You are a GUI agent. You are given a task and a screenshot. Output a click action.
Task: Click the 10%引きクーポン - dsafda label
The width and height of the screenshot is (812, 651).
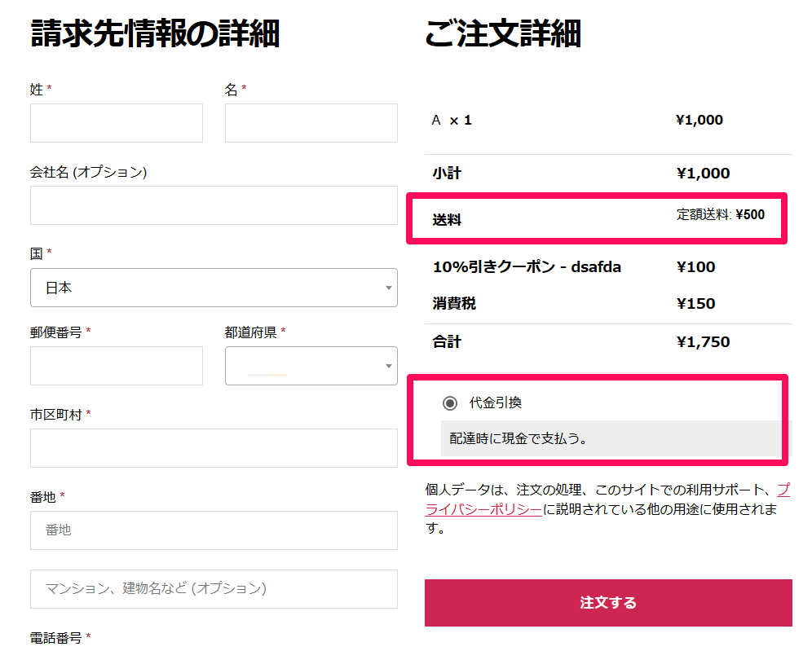tap(527, 267)
